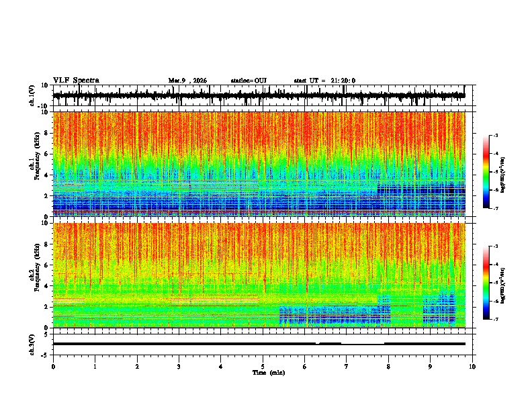The height and width of the screenshot is (411, 532).
Task: Click the 0 tick on the time axis
Action: [53, 367]
